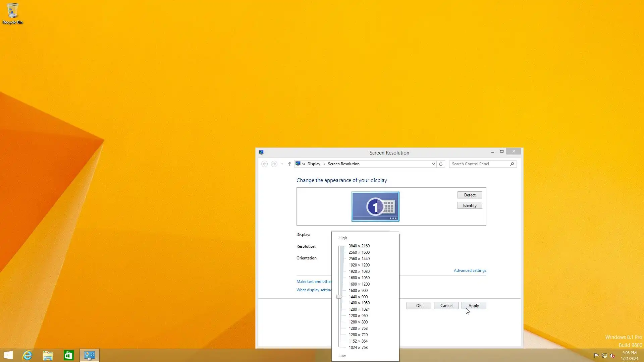The height and width of the screenshot is (362, 644).
Task: Select monitor 1 display thumbnail
Action: (x=375, y=206)
